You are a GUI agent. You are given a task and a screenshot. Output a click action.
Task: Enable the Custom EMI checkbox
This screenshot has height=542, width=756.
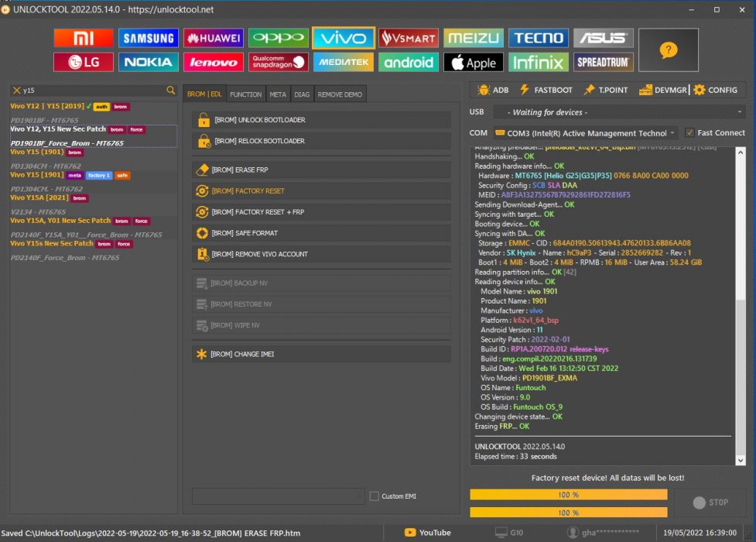pos(375,496)
